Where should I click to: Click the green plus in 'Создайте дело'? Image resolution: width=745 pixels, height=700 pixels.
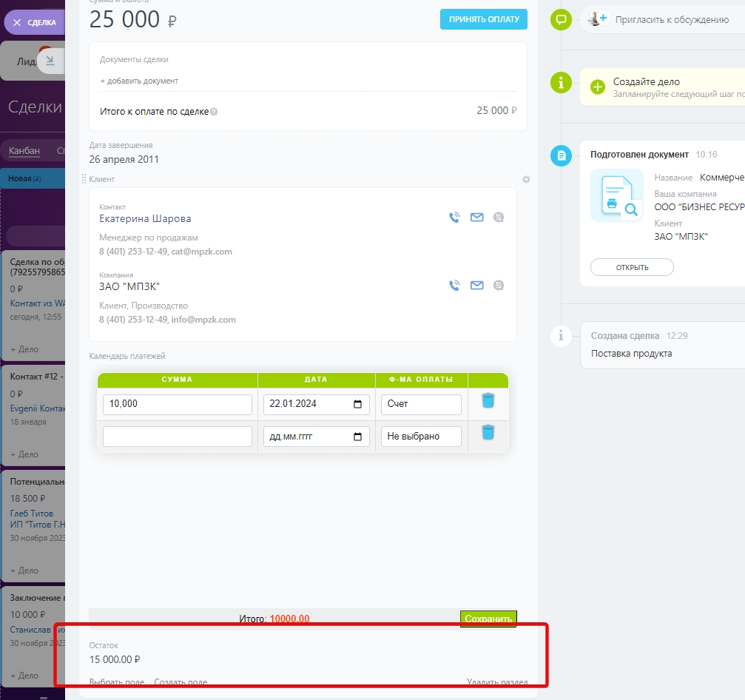pyautogui.click(x=597, y=87)
